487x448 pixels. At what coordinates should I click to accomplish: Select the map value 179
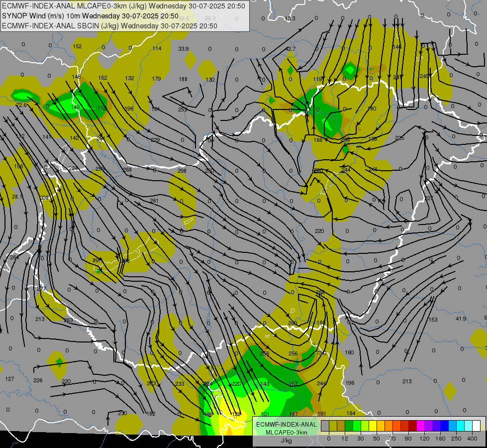[x=156, y=79]
